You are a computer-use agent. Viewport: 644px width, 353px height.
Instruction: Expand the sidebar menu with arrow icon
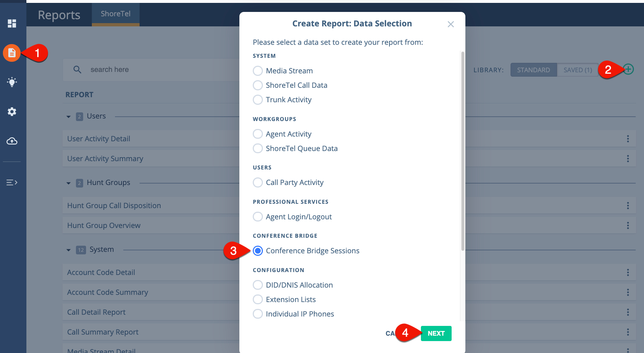12,182
